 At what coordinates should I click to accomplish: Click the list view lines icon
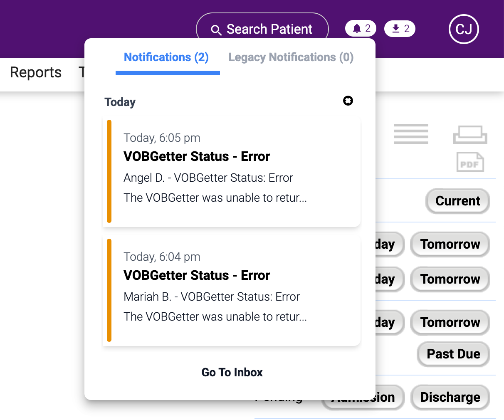click(x=411, y=134)
